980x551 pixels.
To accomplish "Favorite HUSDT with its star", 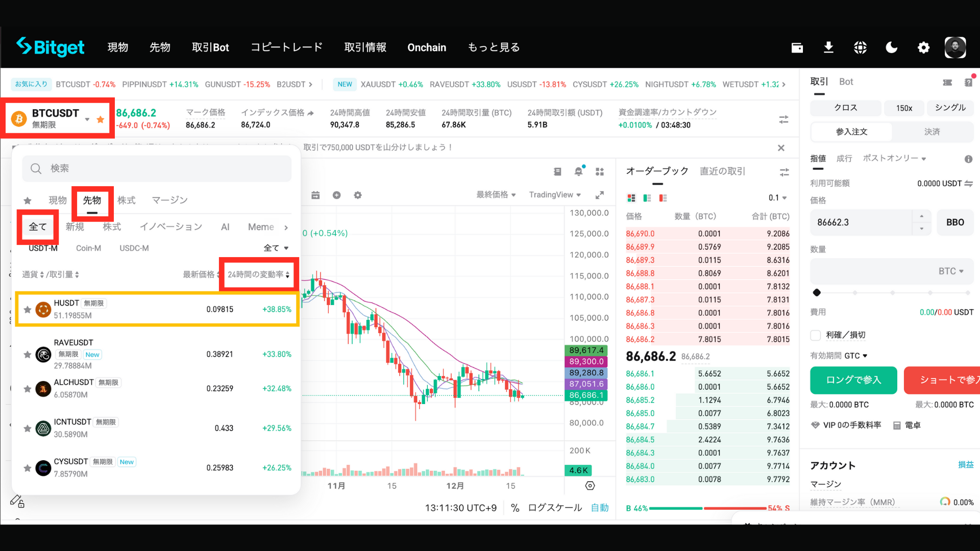I will pos(28,309).
